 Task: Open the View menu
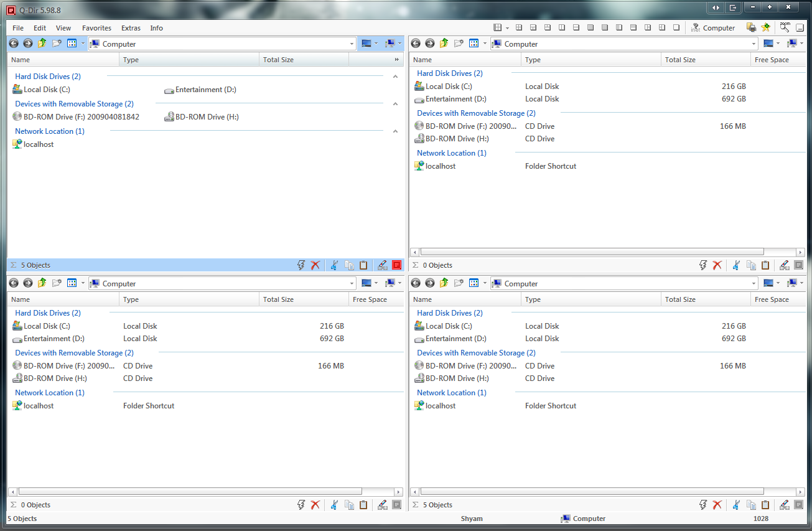click(63, 28)
